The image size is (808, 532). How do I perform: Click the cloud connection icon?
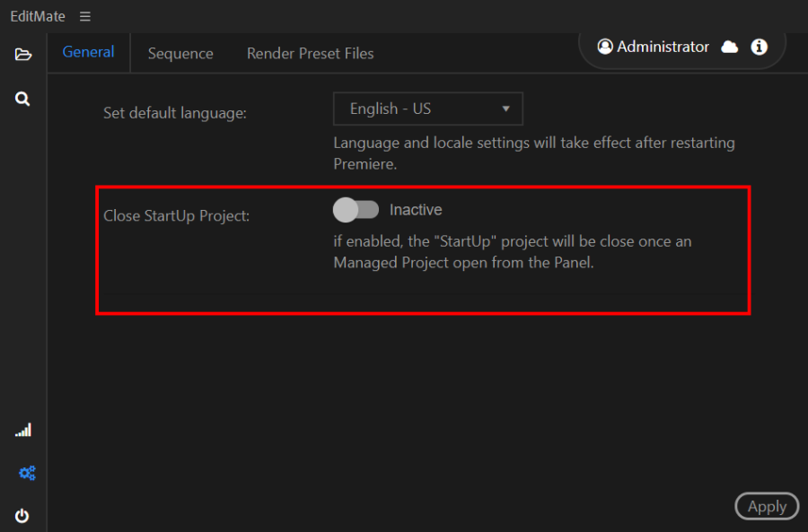(x=729, y=47)
